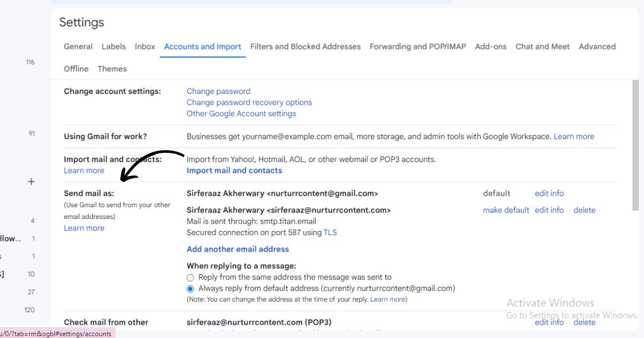644x338 pixels.
Task: Edit info for nurturrcontent@gmail.com
Action: tap(550, 193)
